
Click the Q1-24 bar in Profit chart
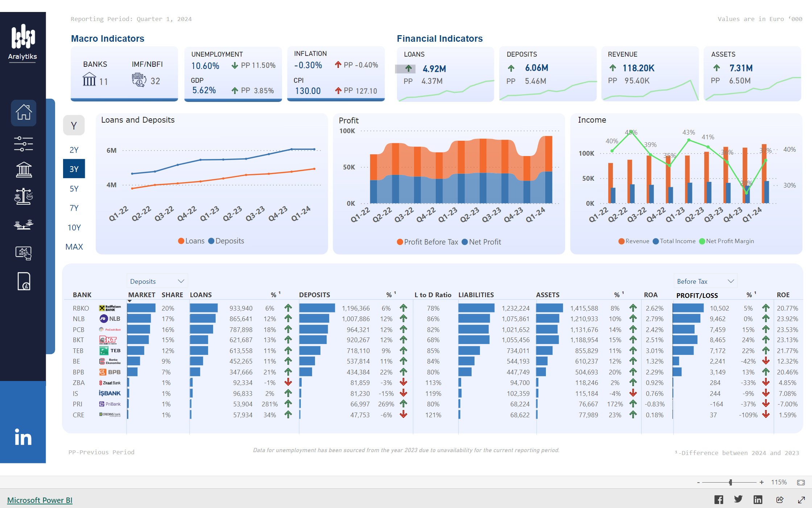click(548, 169)
